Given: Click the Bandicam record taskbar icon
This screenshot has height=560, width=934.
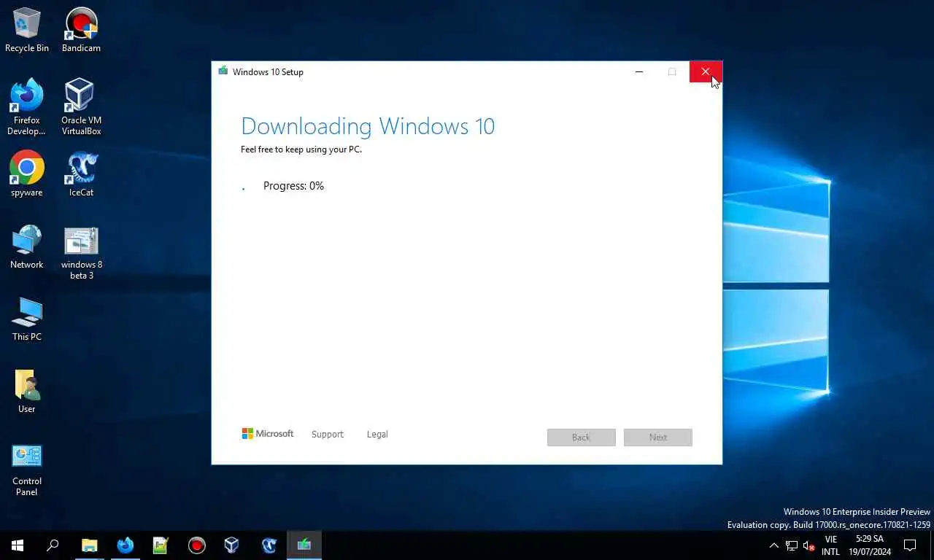Looking at the screenshot, I should point(196,545).
